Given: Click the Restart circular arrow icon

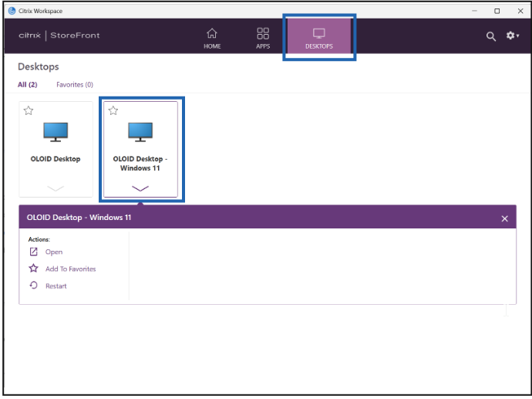Looking at the screenshot, I should tap(34, 286).
